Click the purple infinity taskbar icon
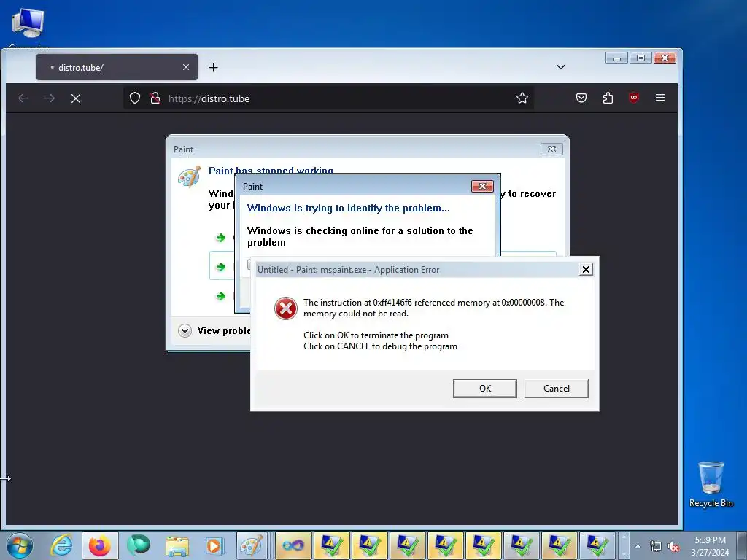747x560 pixels. coord(293,545)
